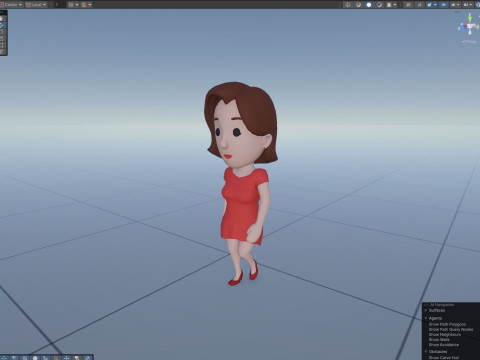Click Show Carve Hull option
480x360 pixels.
click(x=444, y=358)
